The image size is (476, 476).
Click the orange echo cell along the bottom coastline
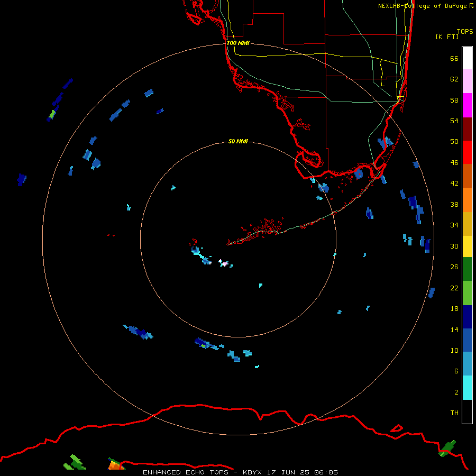pyautogui.click(x=115, y=465)
